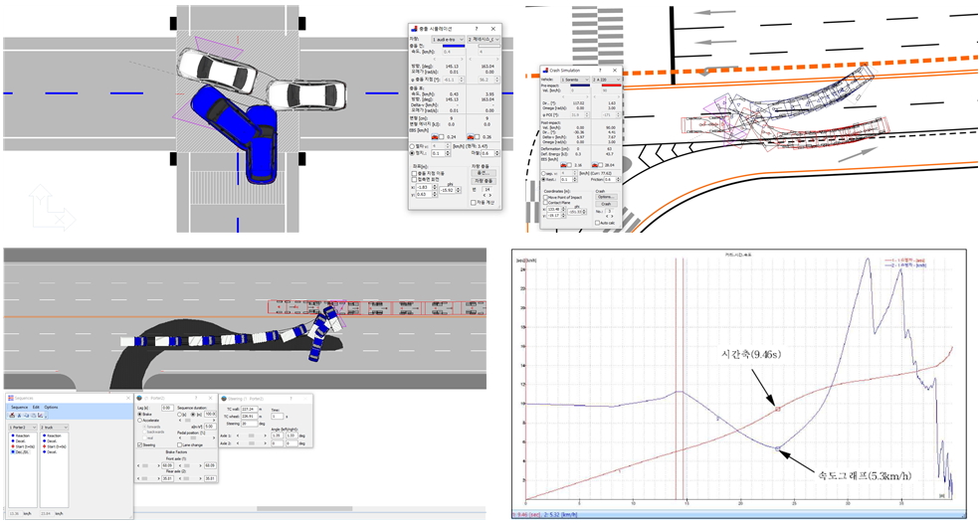Toggle Move Point of Impact checkbox
This screenshot has width=980, height=523.
coord(546,198)
